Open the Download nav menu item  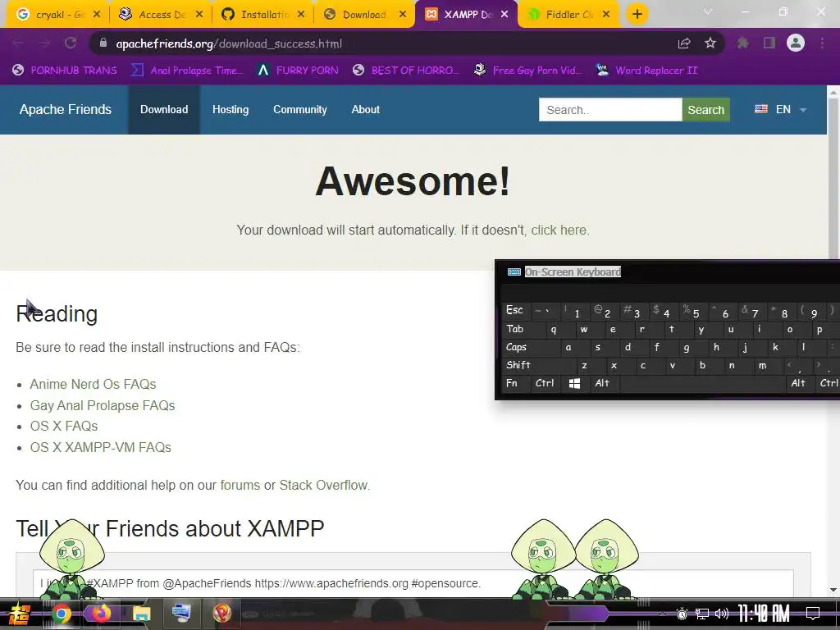click(x=164, y=109)
